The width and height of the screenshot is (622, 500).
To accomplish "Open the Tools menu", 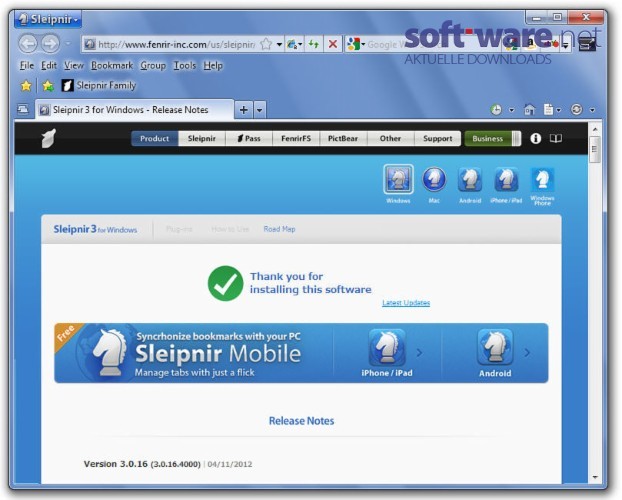I will coord(184,65).
